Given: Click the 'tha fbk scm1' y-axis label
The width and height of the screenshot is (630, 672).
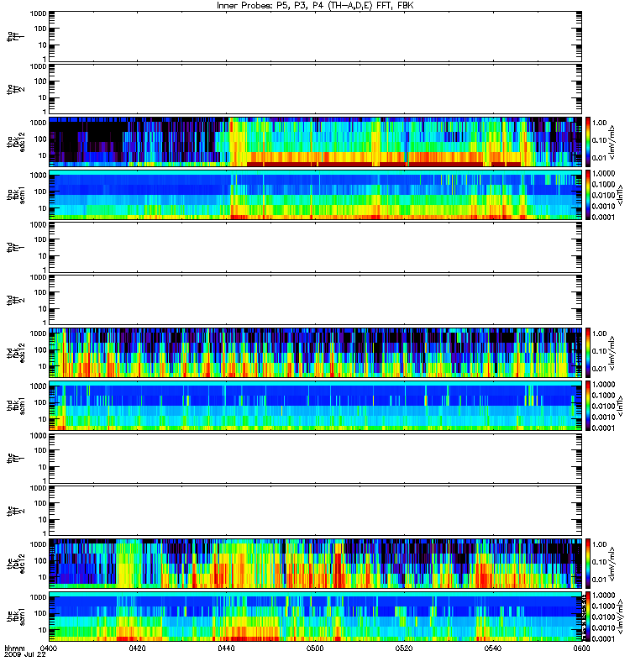Looking at the screenshot, I should pos(16,195).
